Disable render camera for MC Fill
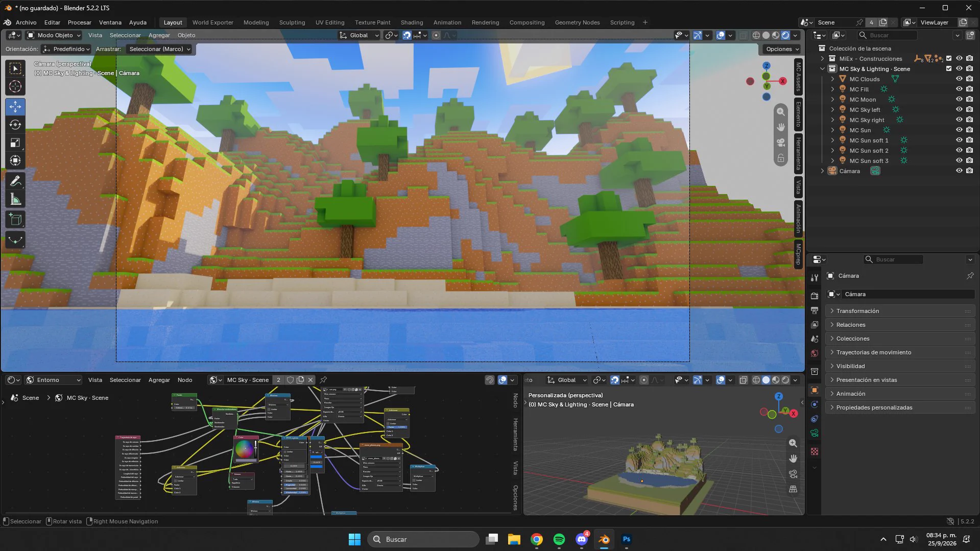 point(969,89)
